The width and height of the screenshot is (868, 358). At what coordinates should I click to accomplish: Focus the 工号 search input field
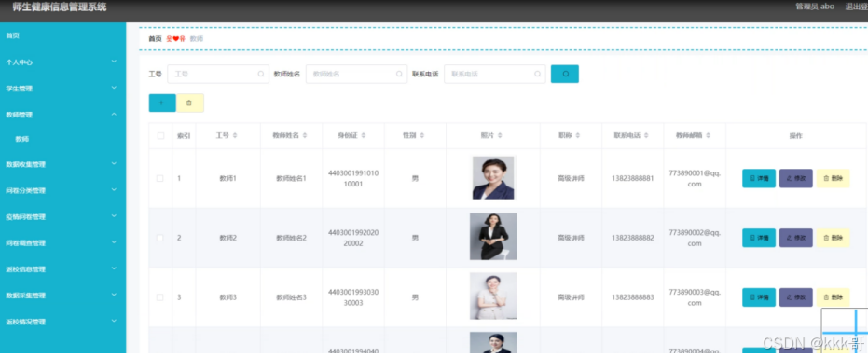pyautogui.click(x=218, y=75)
